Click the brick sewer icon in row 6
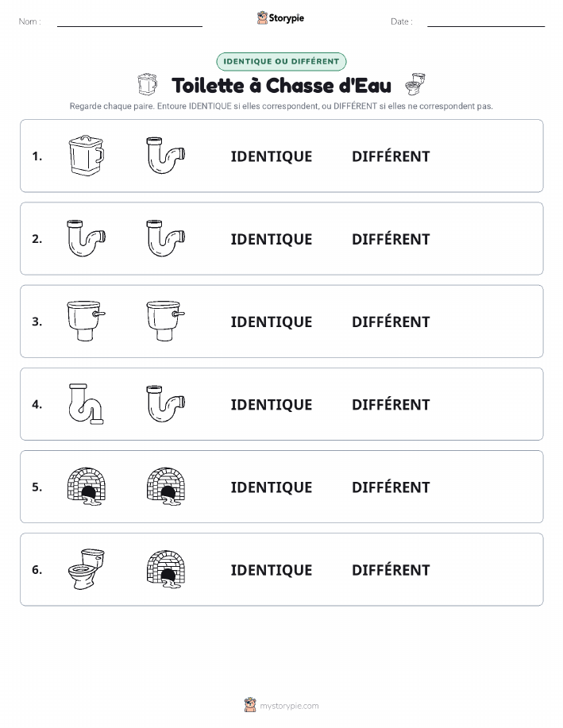 point(166,569)
